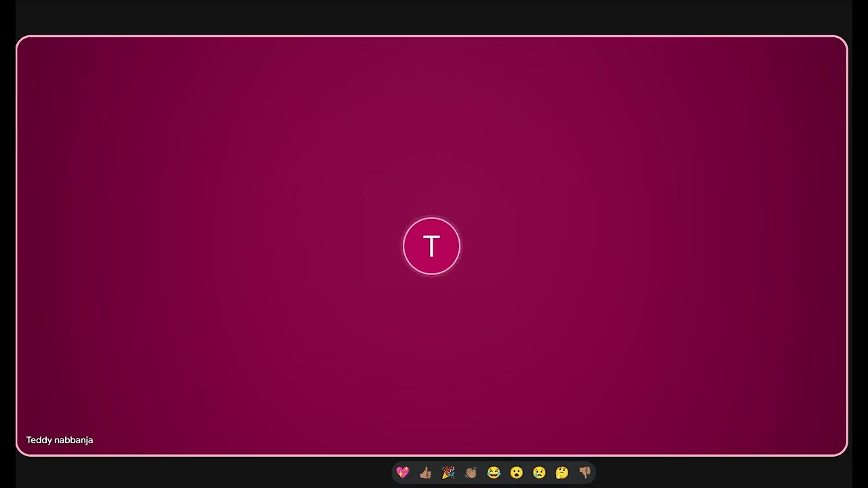React with the thinking face emoji
868x488 pixels.
click(x=562, y=472)
